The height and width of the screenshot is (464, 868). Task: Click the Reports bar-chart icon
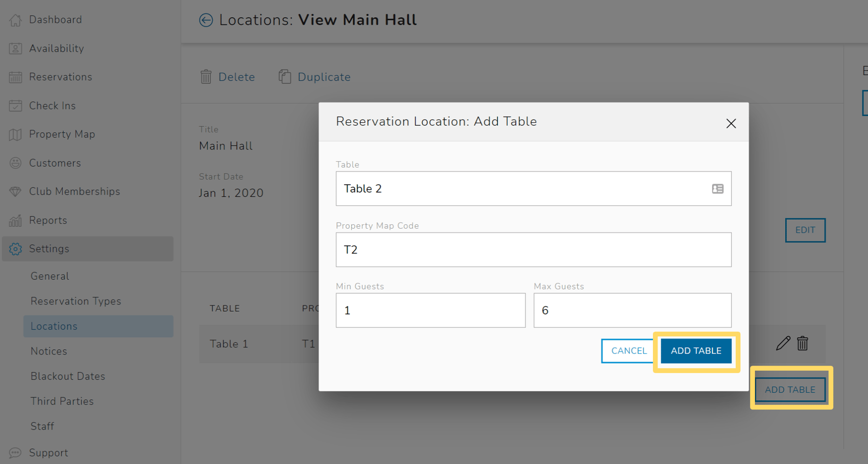tap(15, 220)
